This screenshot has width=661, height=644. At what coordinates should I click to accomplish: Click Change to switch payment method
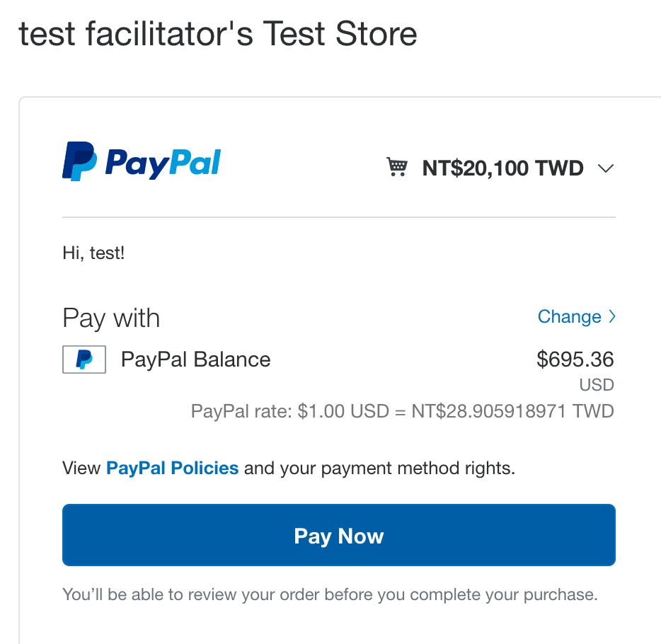tap(570, 316)
